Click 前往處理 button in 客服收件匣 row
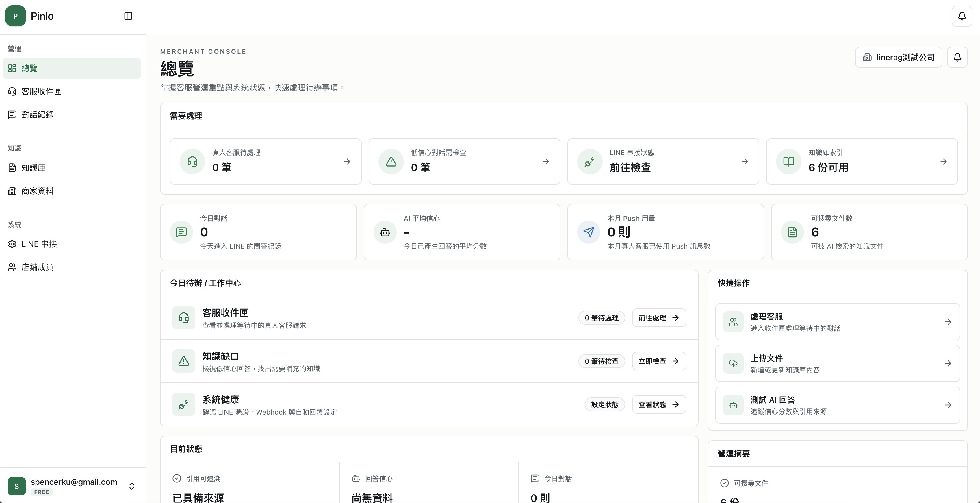The image size is (980, 503). (659, 318)
